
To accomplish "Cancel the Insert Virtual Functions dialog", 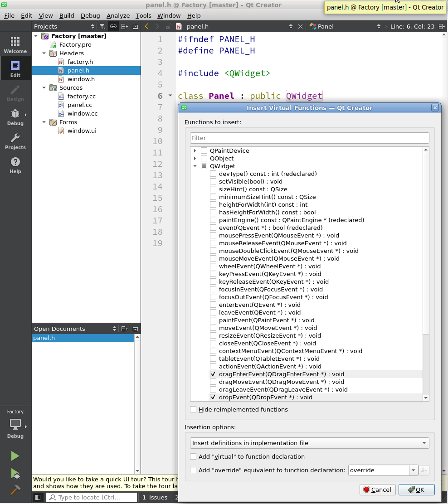I will (378, 489).
